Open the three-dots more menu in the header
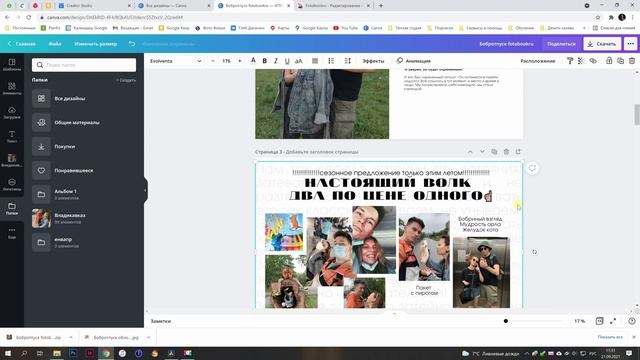Image resolution: width=640 pixels, height=360 pixels. 631,44
